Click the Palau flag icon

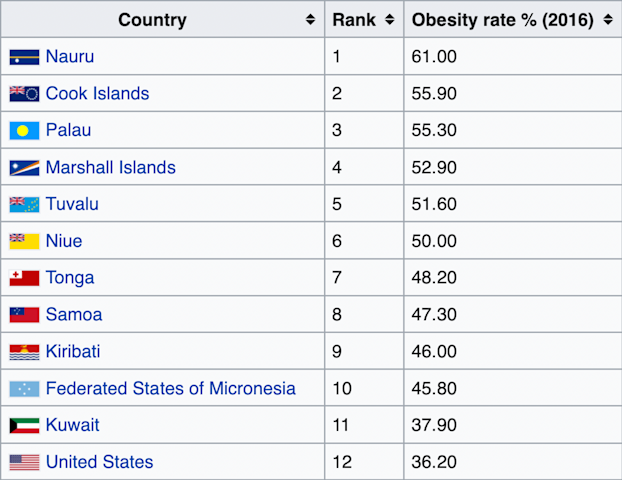(x=24, y=131)
